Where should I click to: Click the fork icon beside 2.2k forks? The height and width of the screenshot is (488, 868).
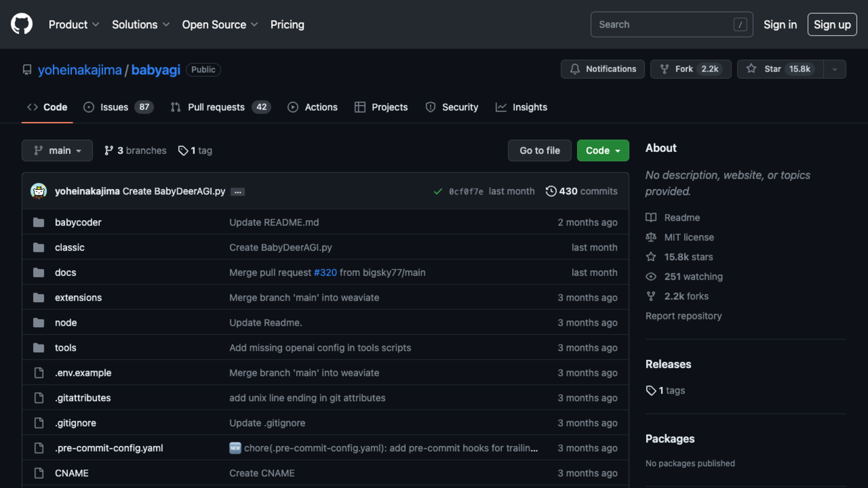[x=651, y=296]
